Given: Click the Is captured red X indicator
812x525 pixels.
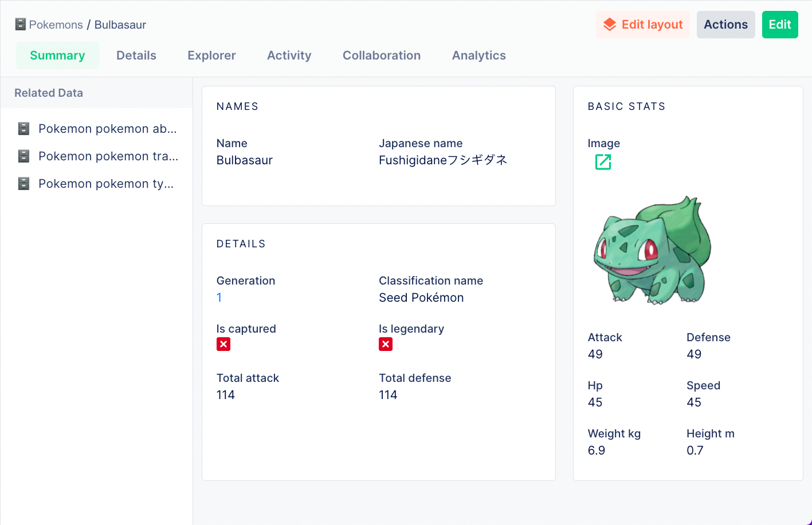Looking at the screenshot, I should point(223,344).
